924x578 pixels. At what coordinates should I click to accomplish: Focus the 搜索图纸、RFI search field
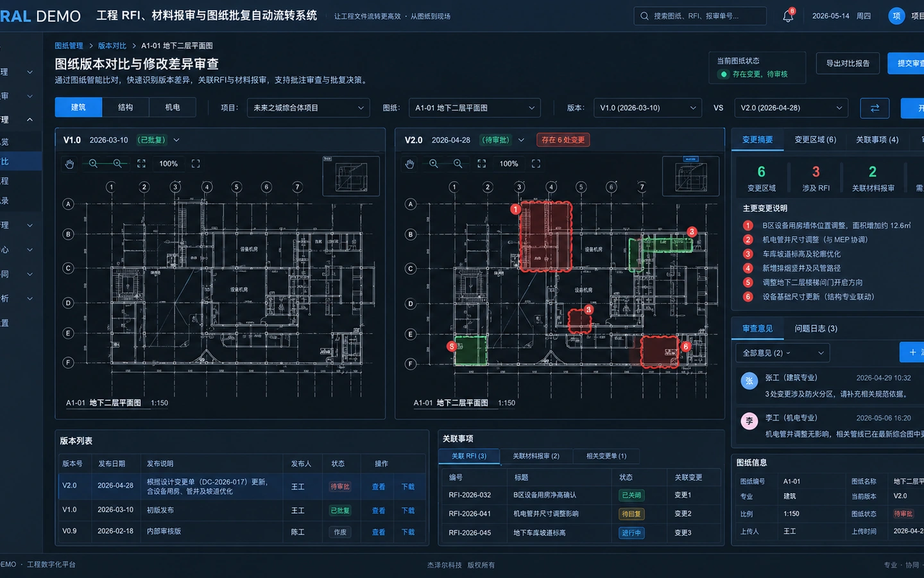(700, 16)
